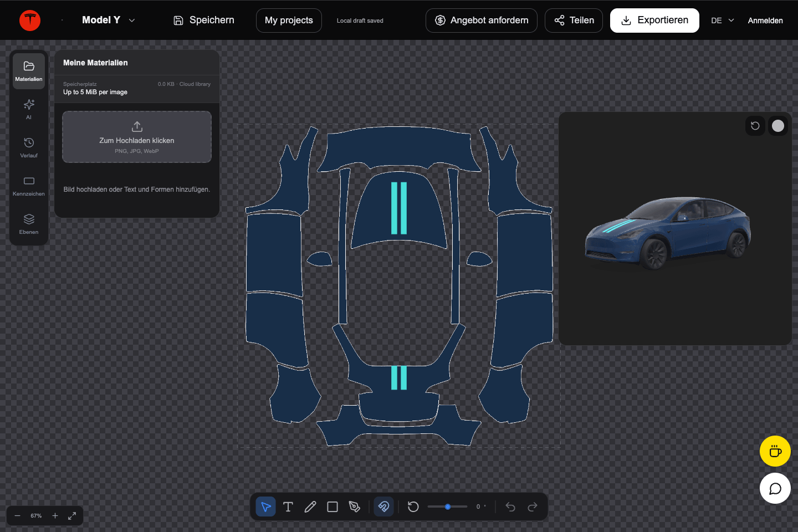Click the Undo arrow
This screenshot has height=532, width=798.
(510, 507)
